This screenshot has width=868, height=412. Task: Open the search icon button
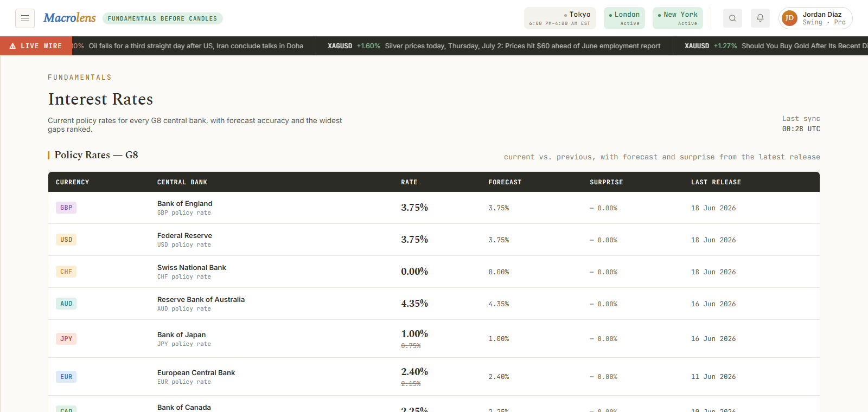732,18
